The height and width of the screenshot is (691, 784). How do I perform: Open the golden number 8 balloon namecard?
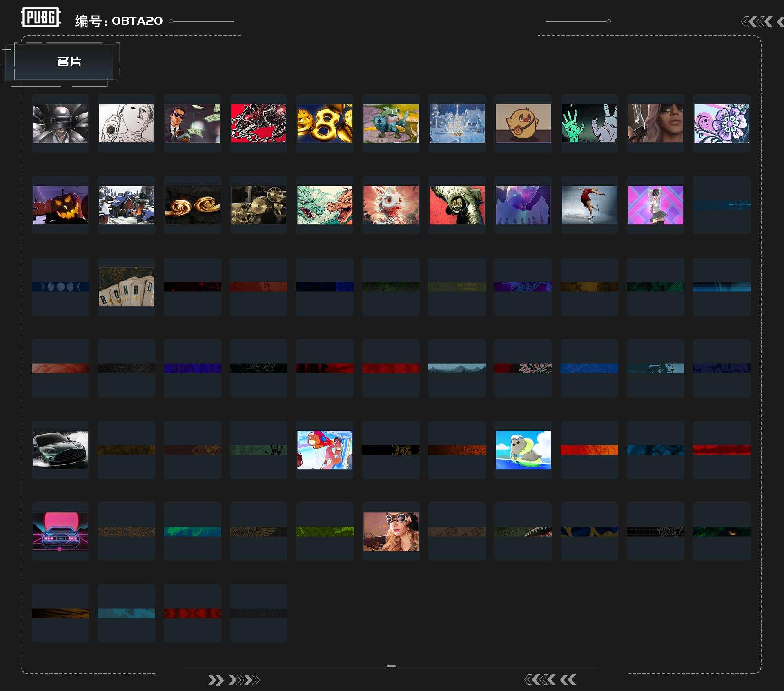pos(325,123)
